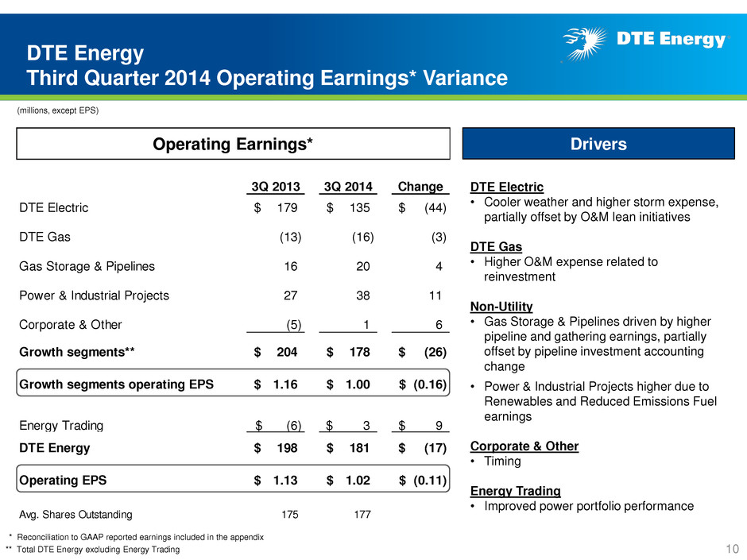This screenshot has width=747, height=560.
Task: Click the DTE Electric 3Q 2013 value 179
Action: tap(287, 207)
